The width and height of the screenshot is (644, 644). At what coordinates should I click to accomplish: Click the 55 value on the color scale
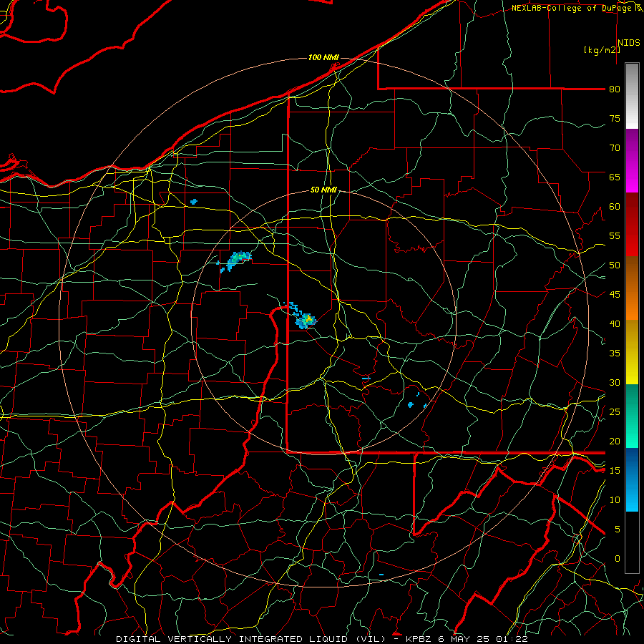(x=615, y=236)
